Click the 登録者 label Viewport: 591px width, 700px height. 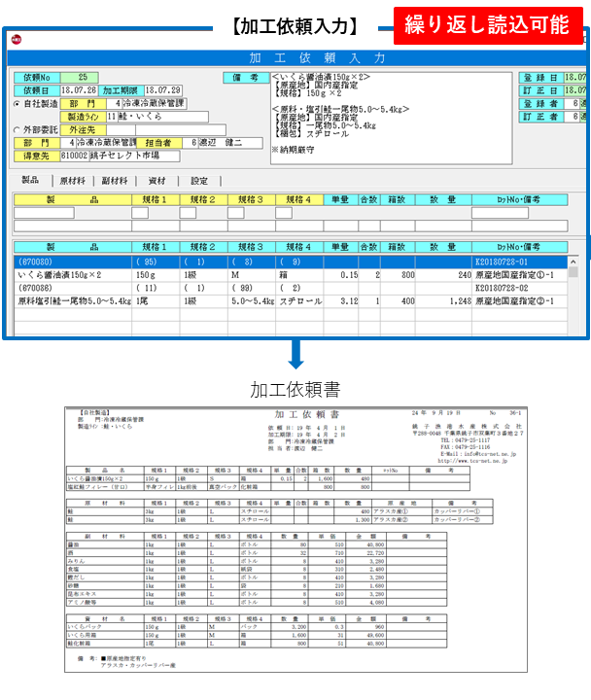540,104
